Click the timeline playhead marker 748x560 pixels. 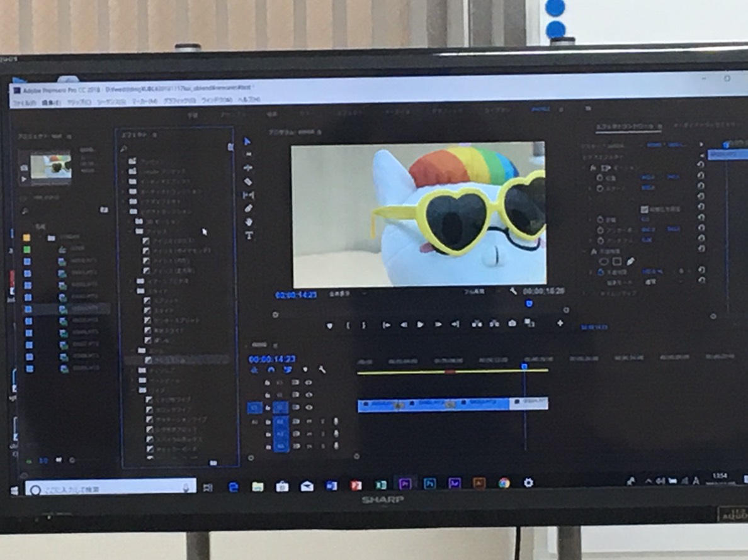524,366
